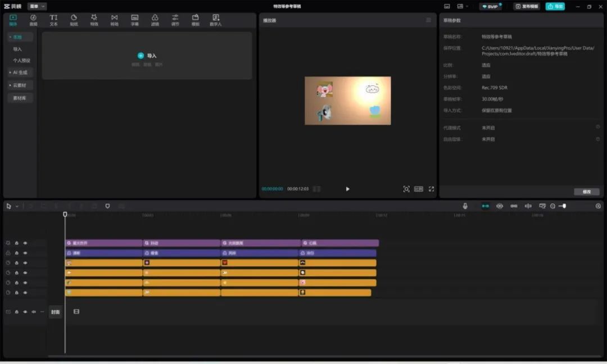Open selection tool dropdown arrow
Viewport: 607px width, 364px height.
[17, 206]
